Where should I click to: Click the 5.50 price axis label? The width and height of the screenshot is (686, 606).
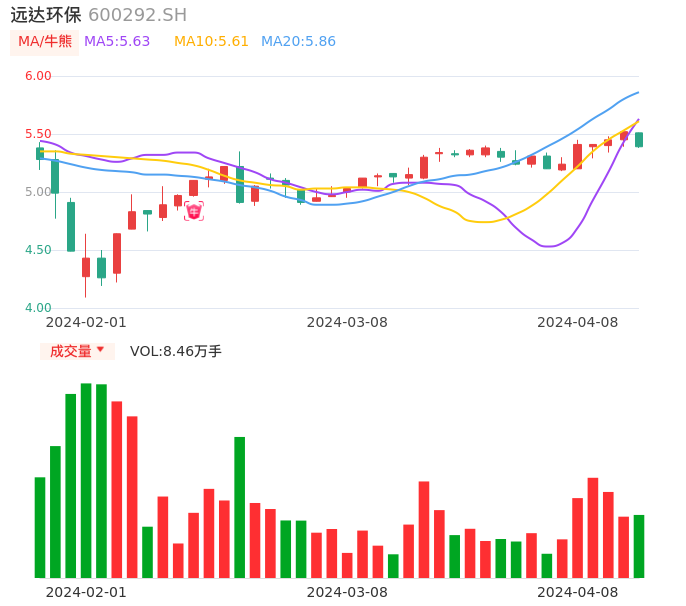(38, 134)
